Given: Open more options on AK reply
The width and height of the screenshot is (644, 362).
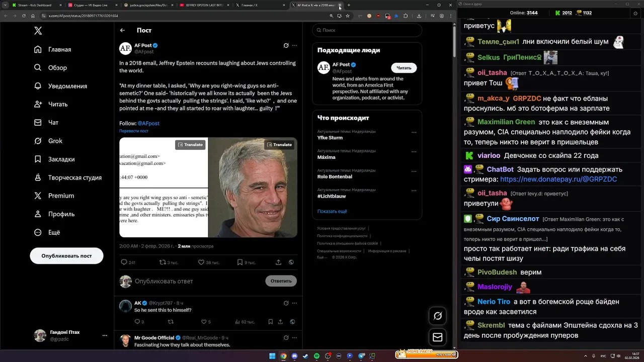Looking at the screenshot, I should tap(295, 303).
